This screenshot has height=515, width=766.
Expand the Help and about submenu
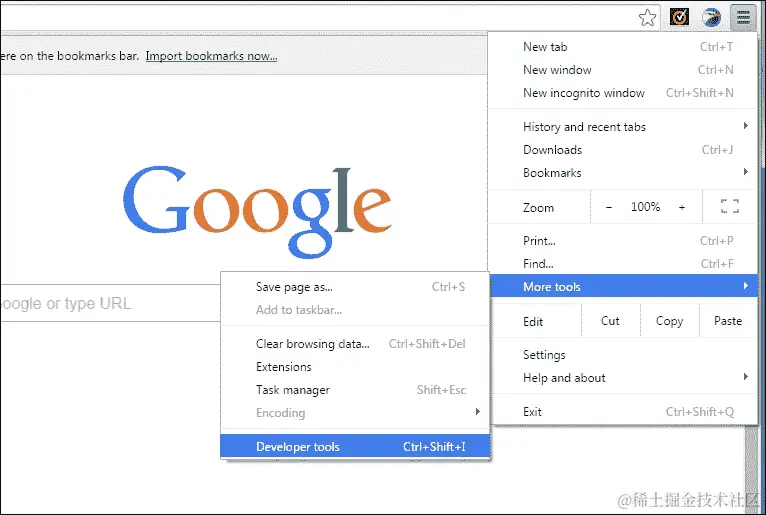623,378
